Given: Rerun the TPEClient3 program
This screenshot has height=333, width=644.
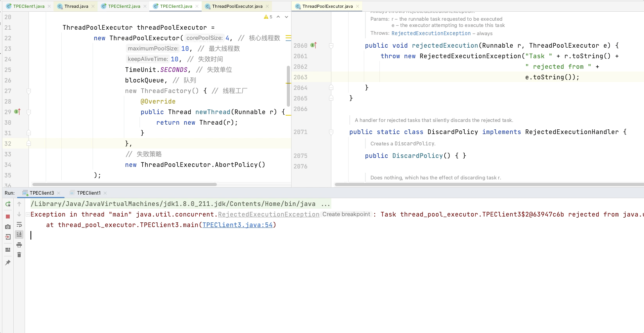Looking at the screenshot, I should (8, 204).
